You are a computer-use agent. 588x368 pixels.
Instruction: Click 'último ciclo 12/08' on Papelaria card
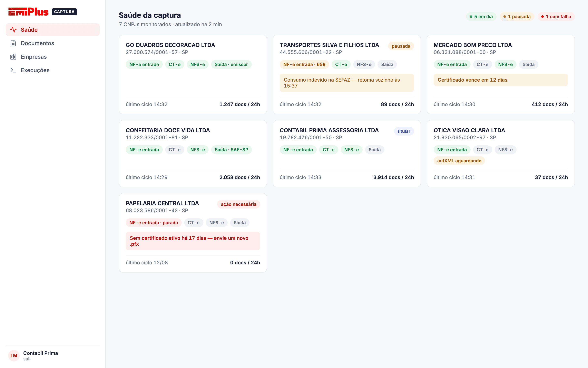pos(147,262)
